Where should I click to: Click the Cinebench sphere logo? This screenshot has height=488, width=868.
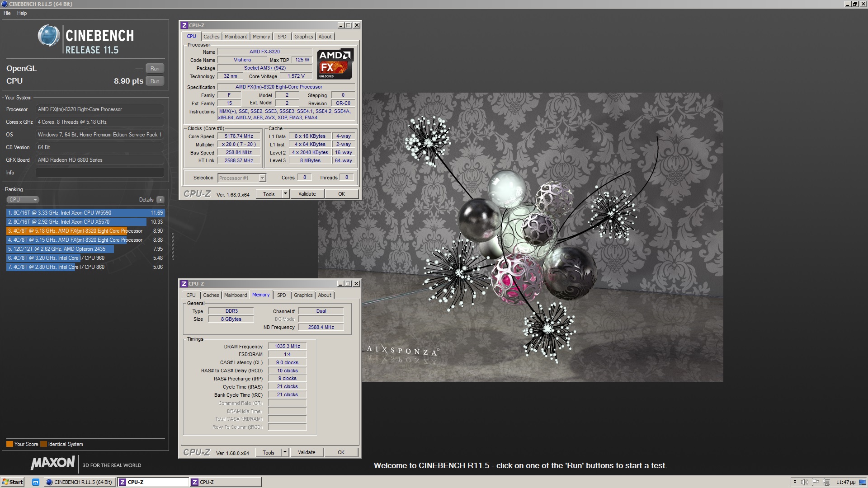pyautogui.click(x=49, y=36)
